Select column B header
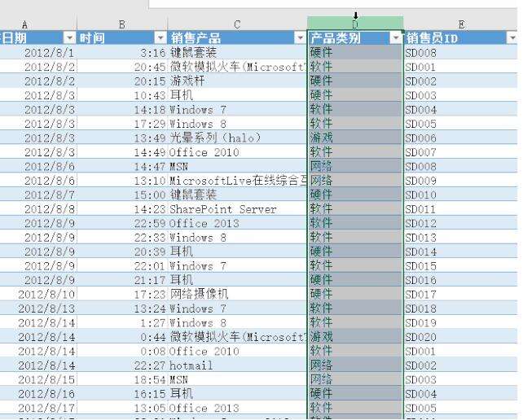Viewport: 523px width, 420px height. 122,24
